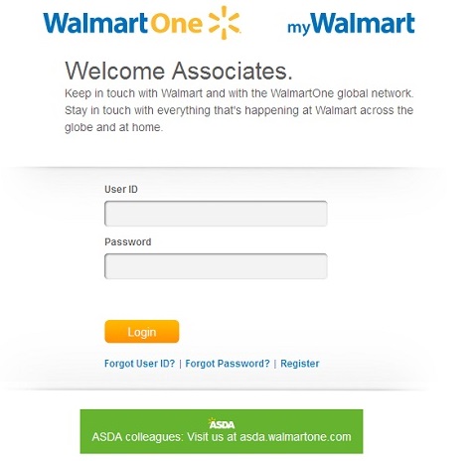
Task: Click the green ASDA colleagues banner
Action: 222,431
